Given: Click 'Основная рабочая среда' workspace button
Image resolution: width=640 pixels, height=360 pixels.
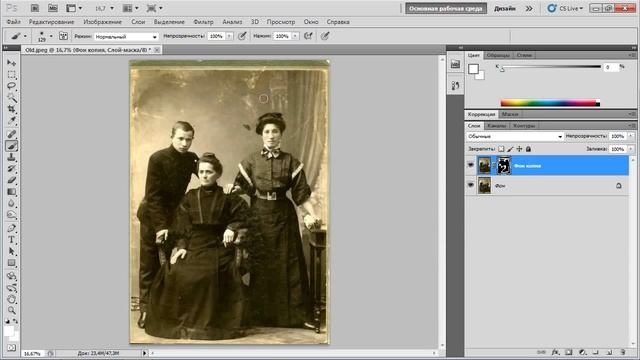Looking at the screenshot, I should 446,8.
